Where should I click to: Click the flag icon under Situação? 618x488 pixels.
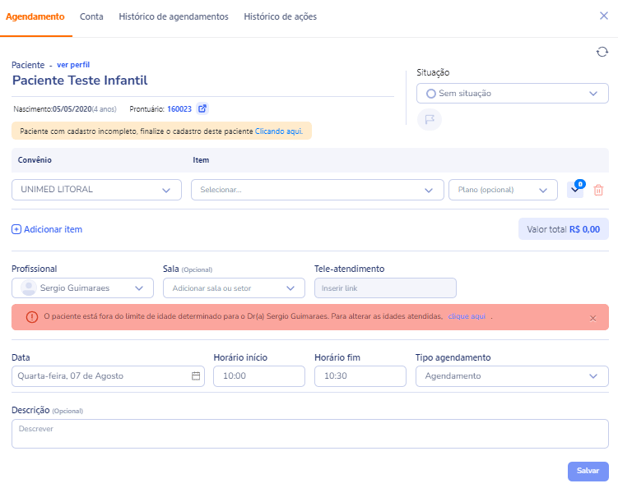429,119
